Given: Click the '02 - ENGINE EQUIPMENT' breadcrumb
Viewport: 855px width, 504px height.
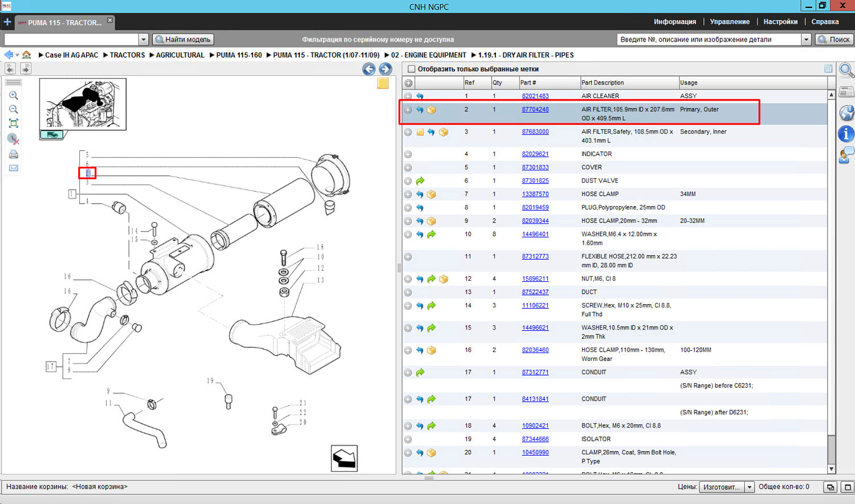Looking at the screenshot, I should pos(429,55).
